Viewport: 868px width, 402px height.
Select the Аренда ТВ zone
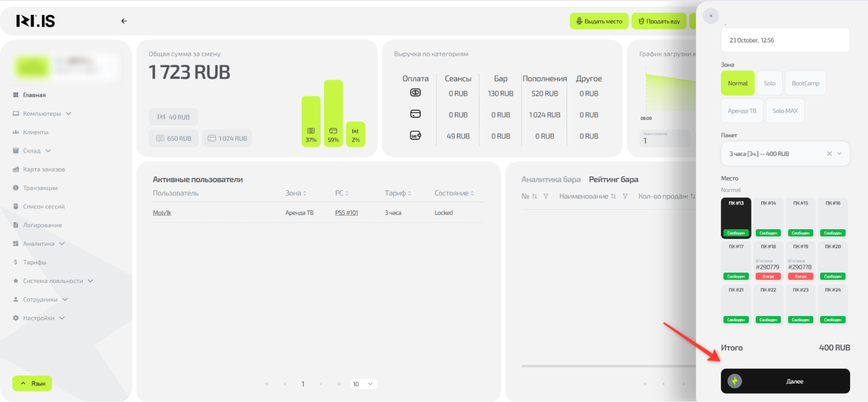(x=742, y=111)
